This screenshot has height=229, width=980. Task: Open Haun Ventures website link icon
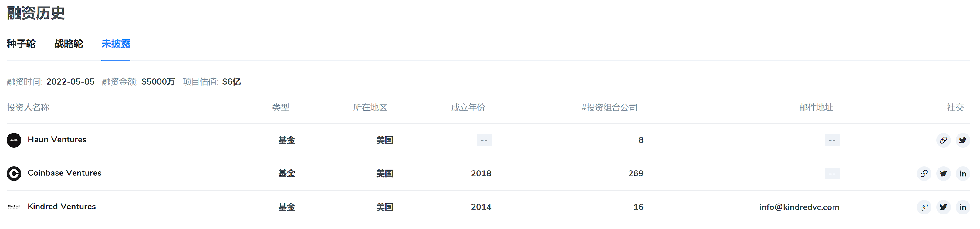point(943,140)
